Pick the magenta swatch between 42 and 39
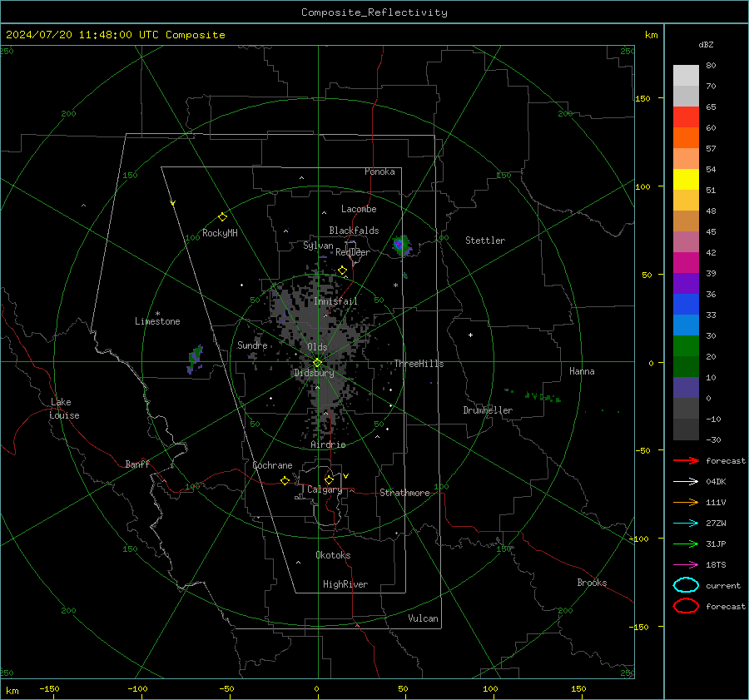Screen dimensions: 749x700 (686, 262)
